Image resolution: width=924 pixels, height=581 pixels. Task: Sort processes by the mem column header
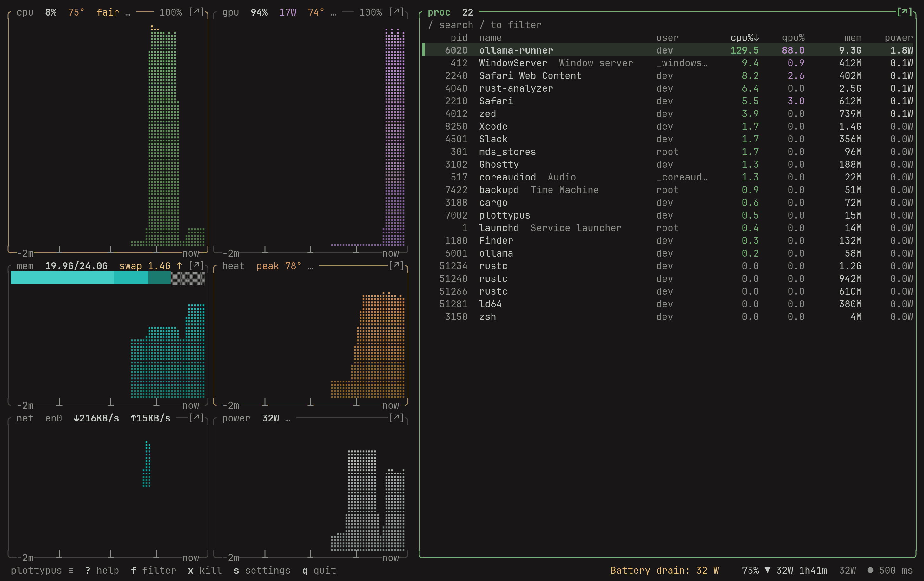pos(853,38)
